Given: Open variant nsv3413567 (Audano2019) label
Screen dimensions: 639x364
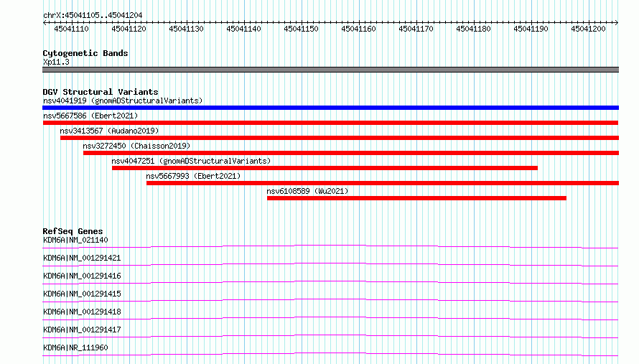Looking at the screenshot, I should (x=109, y=131).
